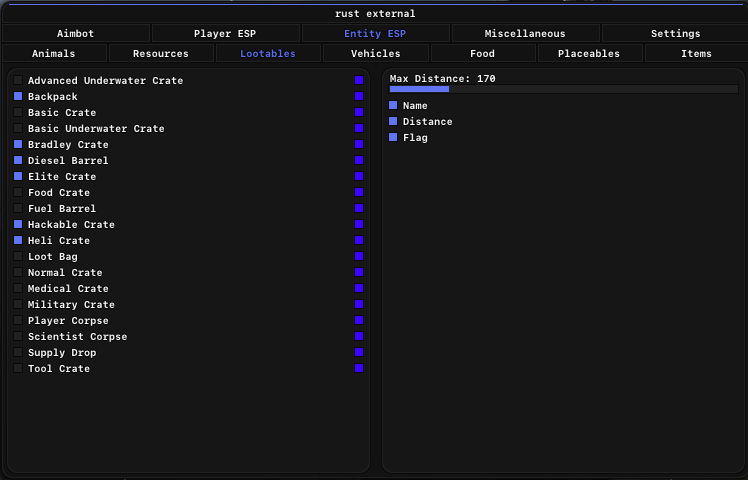748x480 pixels.
Task: Switch to the Player ESP tab
Action: click(x=225, y=33)
